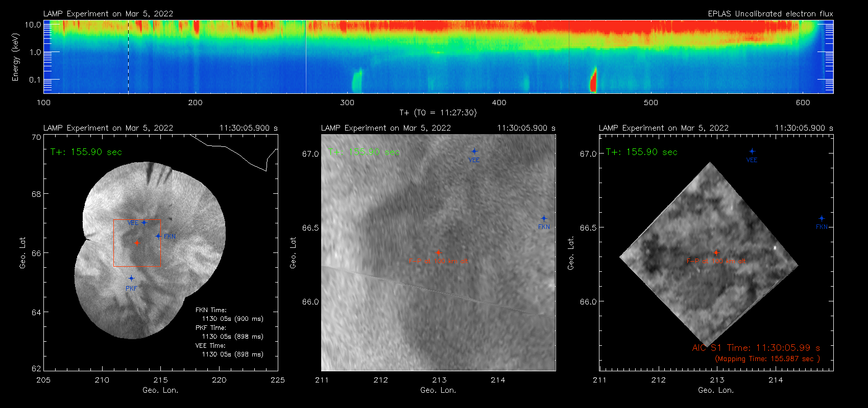
Task: Click the '600' tick on the spectrogram time axis
Action: [803, 103]
